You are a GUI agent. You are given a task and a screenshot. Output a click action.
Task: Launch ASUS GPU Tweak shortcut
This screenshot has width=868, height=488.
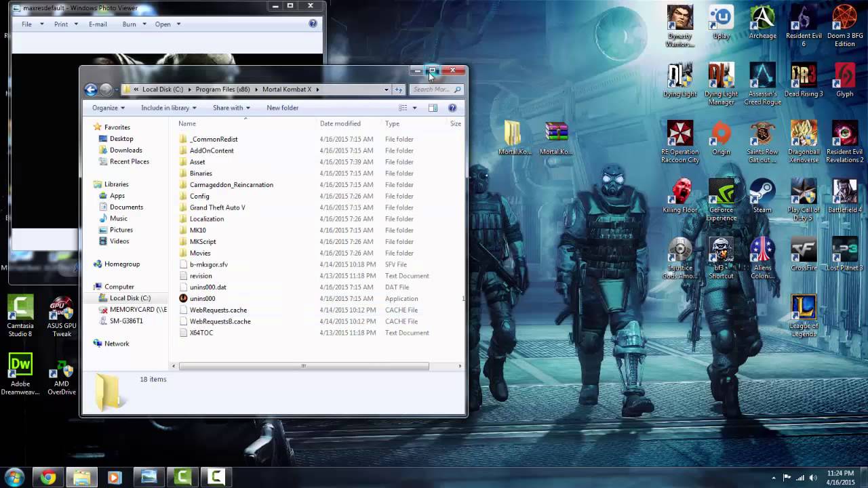62,316
